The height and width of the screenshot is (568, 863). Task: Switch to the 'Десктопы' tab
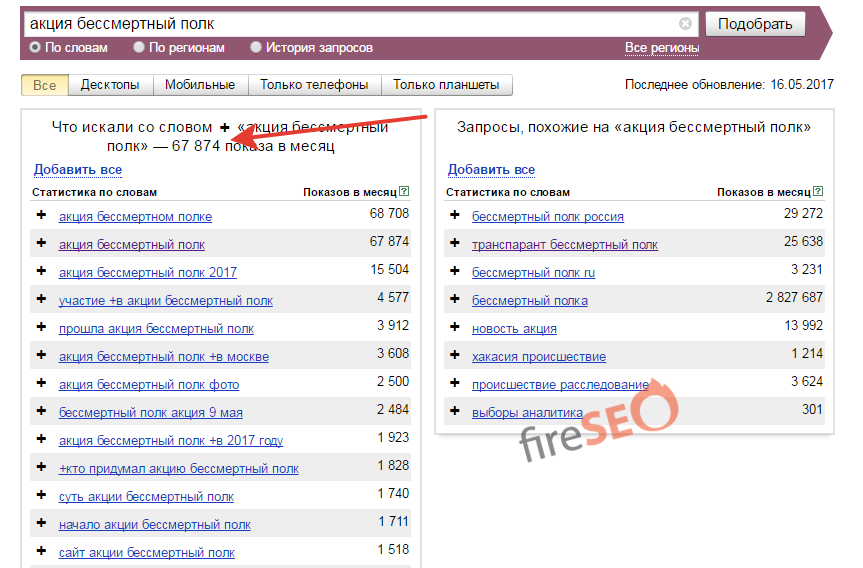point(110,85)
